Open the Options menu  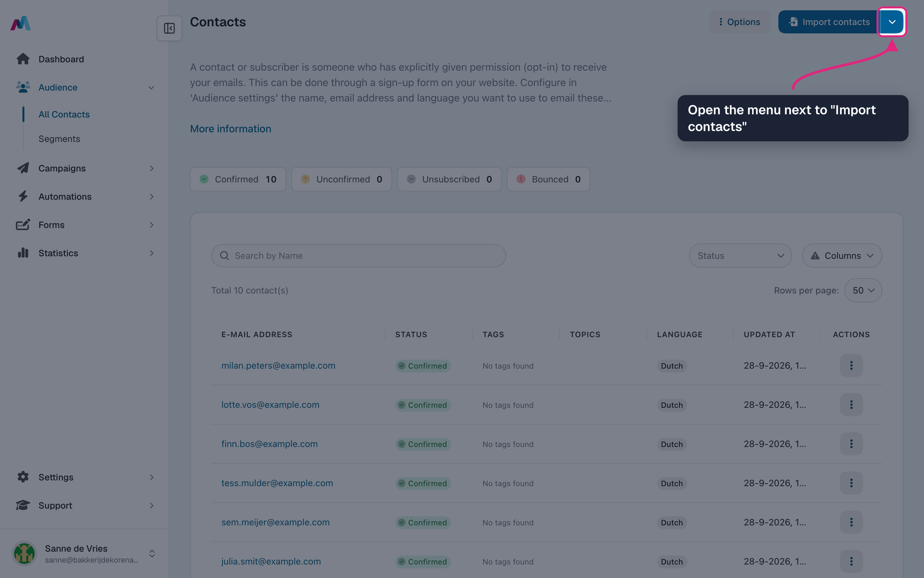740,22
